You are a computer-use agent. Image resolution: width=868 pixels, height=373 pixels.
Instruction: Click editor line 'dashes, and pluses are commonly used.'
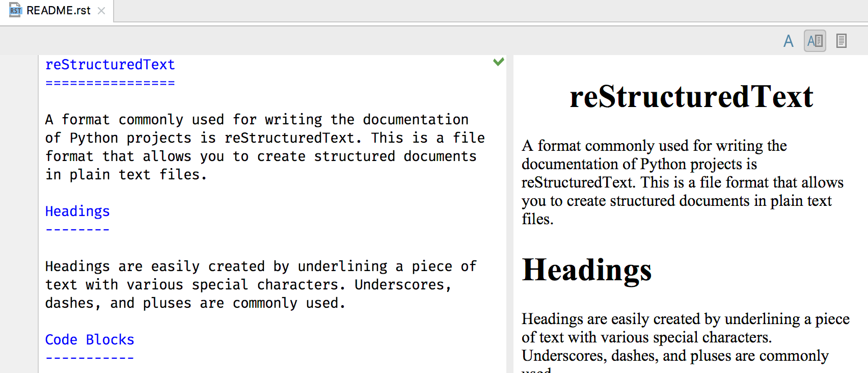[x=196, y=303]
